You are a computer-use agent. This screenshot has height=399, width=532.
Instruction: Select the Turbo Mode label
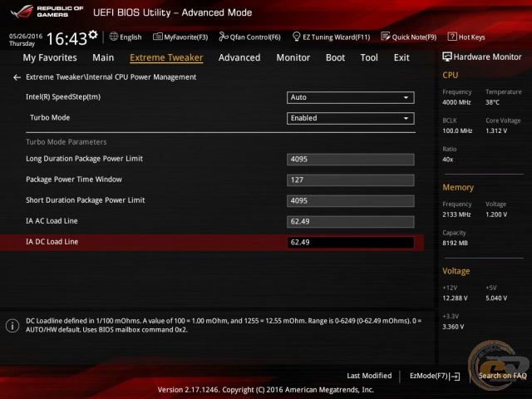click(x=50, y=118)
